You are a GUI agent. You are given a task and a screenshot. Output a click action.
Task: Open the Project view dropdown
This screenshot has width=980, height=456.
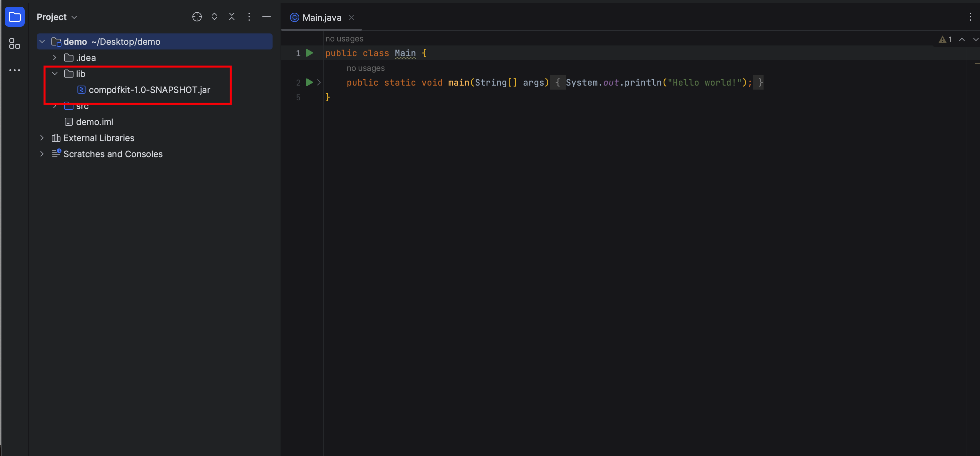click(x=57, y=17)
